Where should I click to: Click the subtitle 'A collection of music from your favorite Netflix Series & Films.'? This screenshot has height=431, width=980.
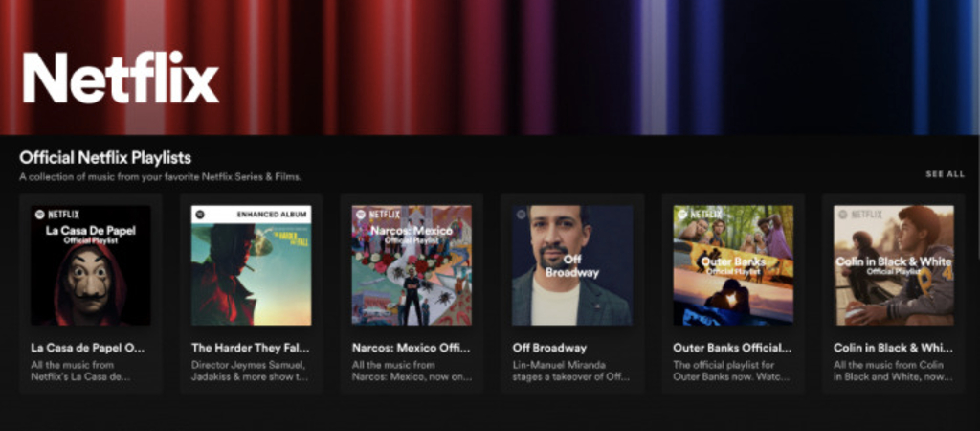(x=161, y=177)
